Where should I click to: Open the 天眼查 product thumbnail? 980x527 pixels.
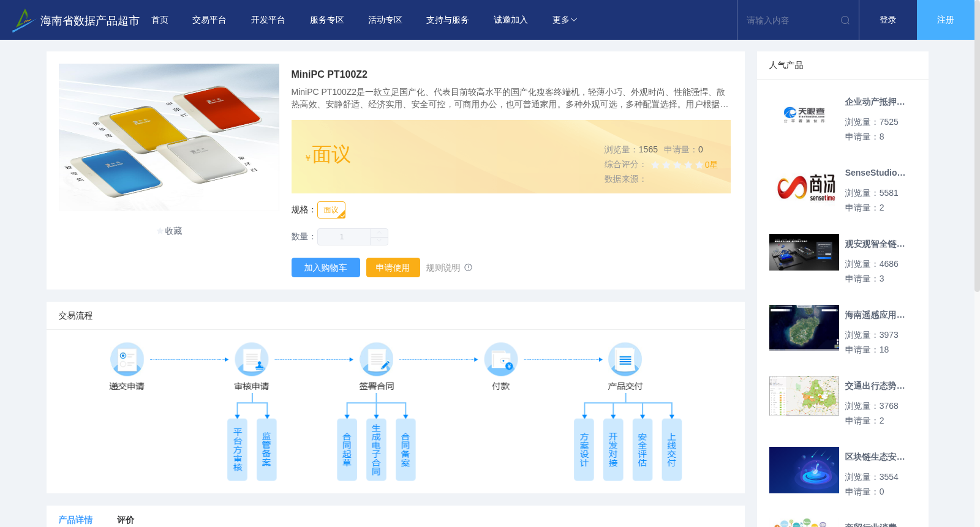(804, 115)
